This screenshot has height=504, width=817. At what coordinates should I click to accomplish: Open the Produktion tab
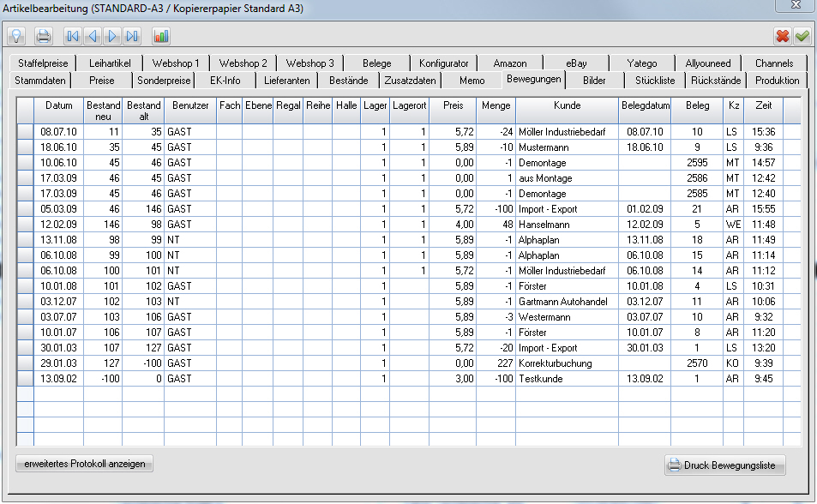(777, 81)
